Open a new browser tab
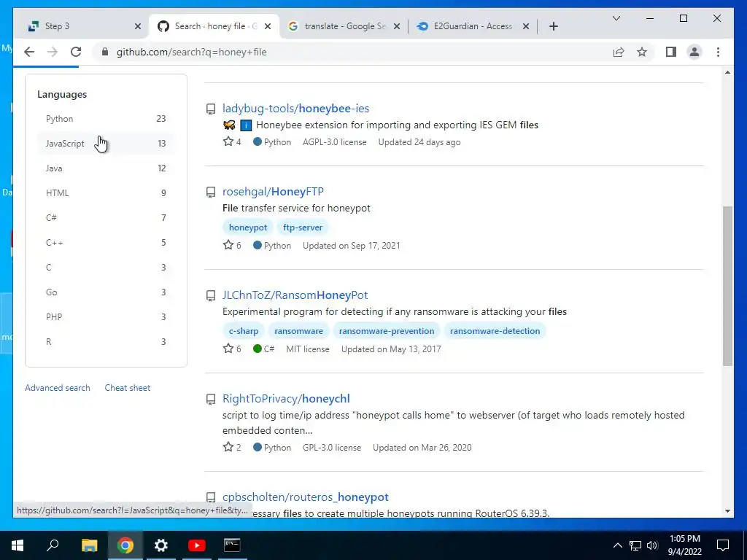Screen dimensions: 747x560 pyautogui.click(x=553, y=26)
